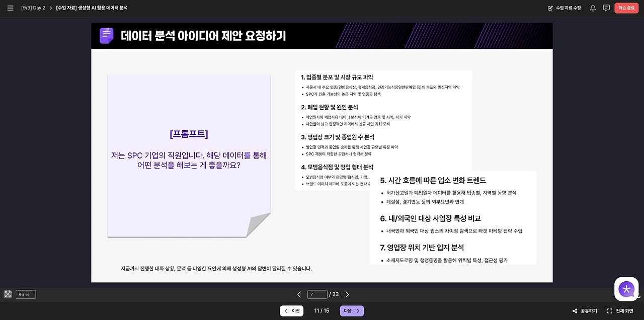Click the 학습 종료 button
This screenshot has height=320, width=644.
[x=626, y=8]
